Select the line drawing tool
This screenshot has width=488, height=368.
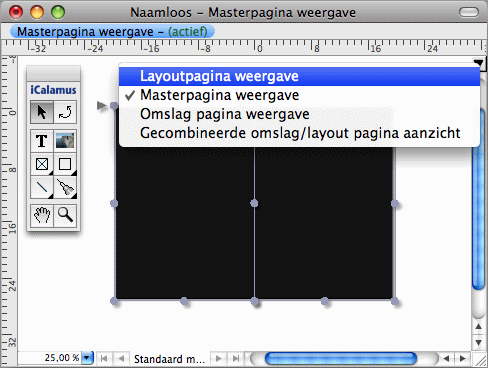tap(42, 187)
